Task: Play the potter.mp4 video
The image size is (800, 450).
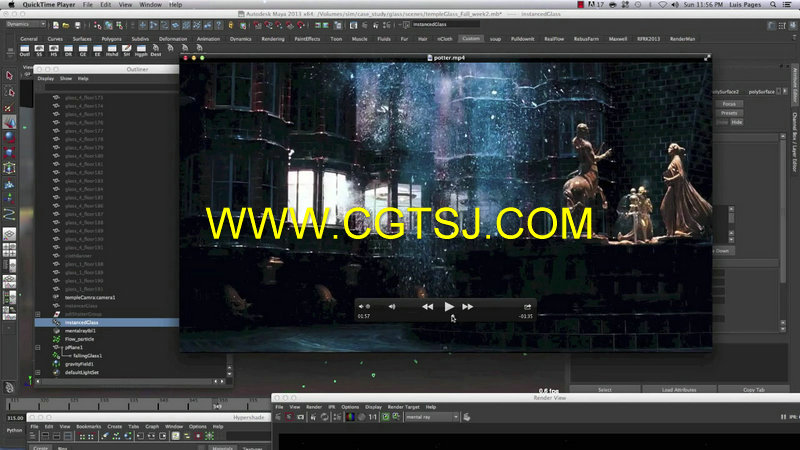Action: (449, 307)
